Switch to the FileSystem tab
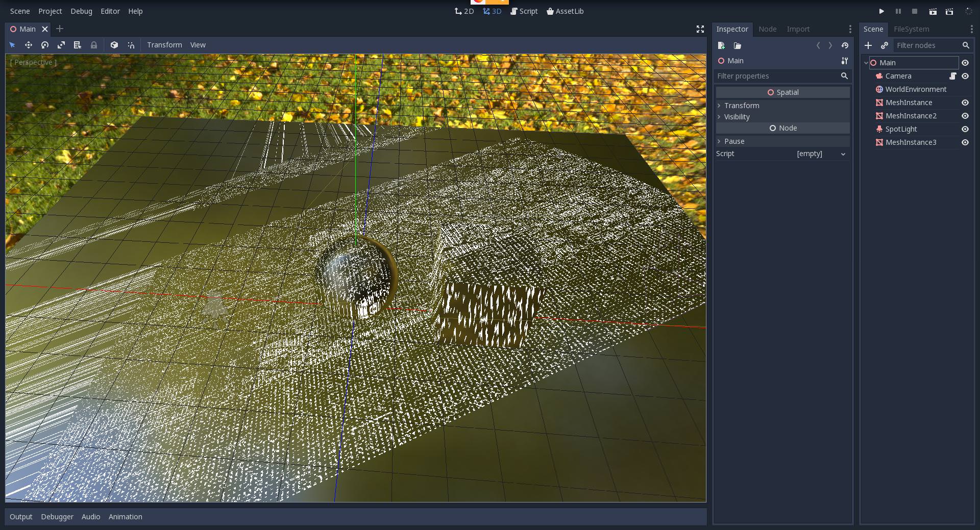This screenshot has width=980, height=530. 911,29
